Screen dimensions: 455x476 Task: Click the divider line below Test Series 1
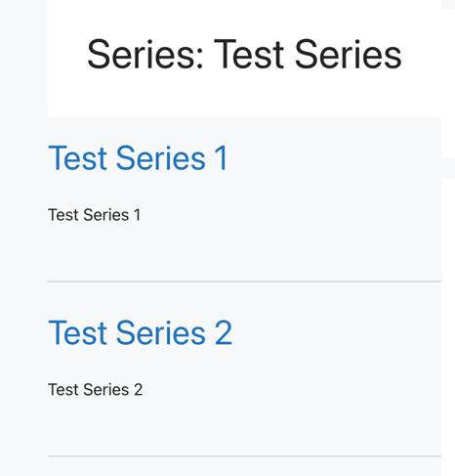pos(244,281)
